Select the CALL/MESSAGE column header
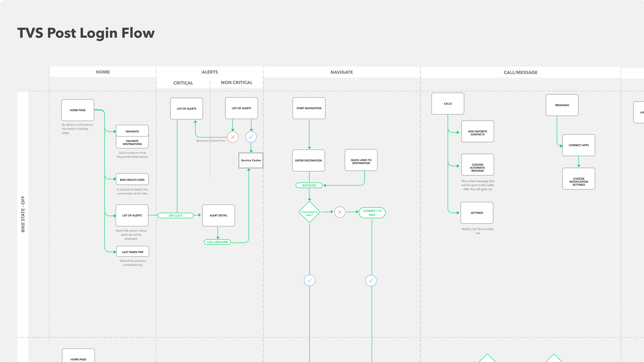 (x=520, y=72)
